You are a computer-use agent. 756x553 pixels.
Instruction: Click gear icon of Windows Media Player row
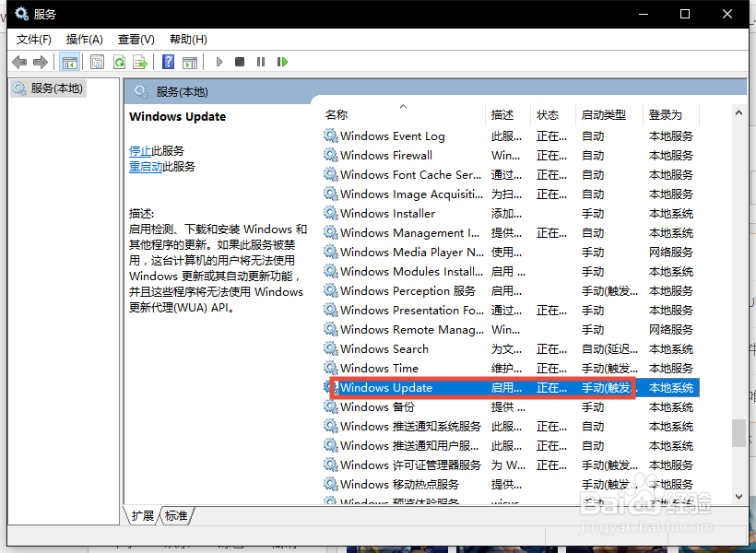(330, 252)
